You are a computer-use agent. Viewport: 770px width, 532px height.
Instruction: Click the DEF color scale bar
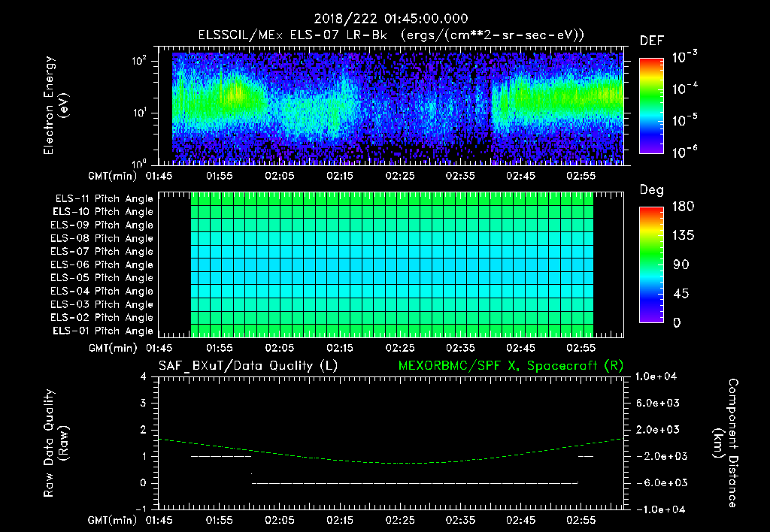[x=651, y=106]
